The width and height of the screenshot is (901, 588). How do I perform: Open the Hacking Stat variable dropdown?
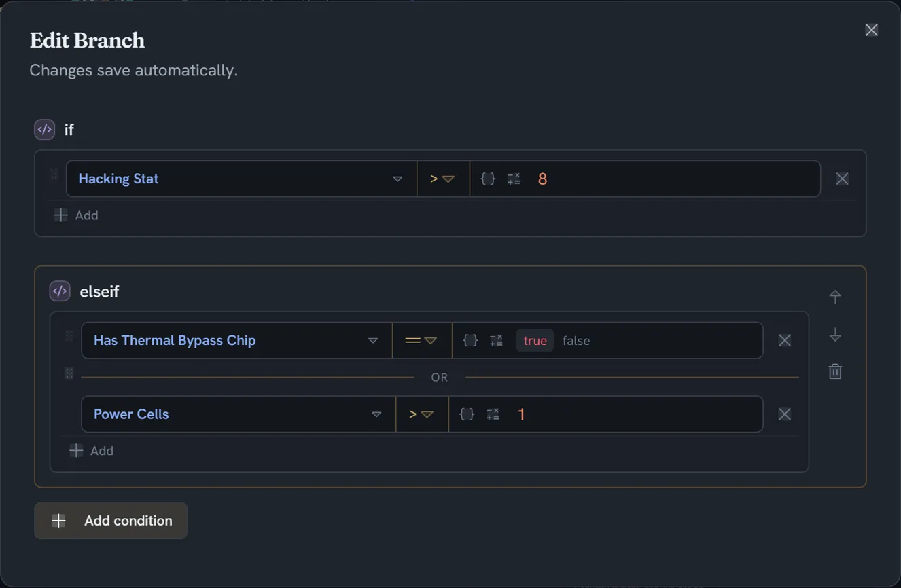tap(241, 179)
